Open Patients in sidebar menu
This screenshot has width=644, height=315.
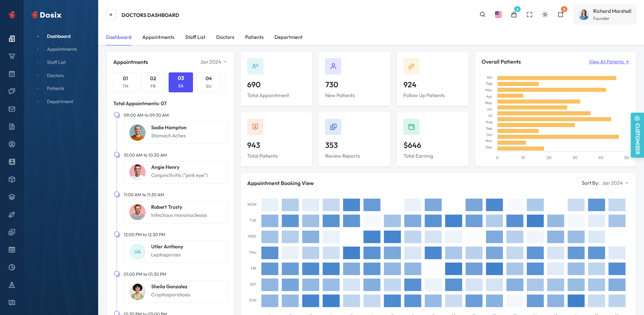(56, 88)
